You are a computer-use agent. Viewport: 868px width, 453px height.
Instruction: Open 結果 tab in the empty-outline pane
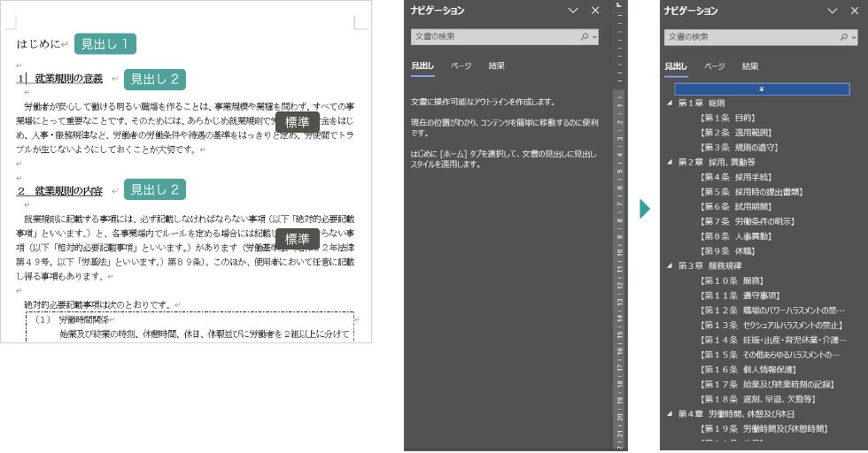tap(497, 66)
